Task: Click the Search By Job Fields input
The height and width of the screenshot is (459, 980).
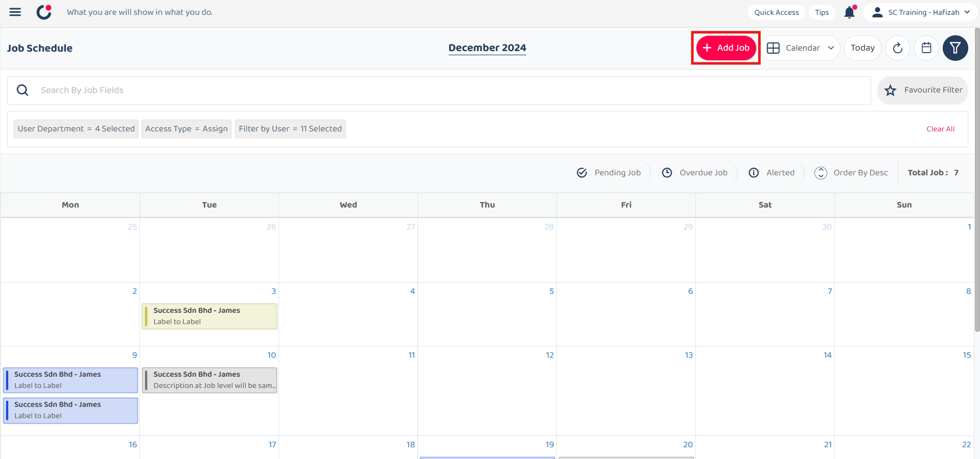Action: coord(439,90)
